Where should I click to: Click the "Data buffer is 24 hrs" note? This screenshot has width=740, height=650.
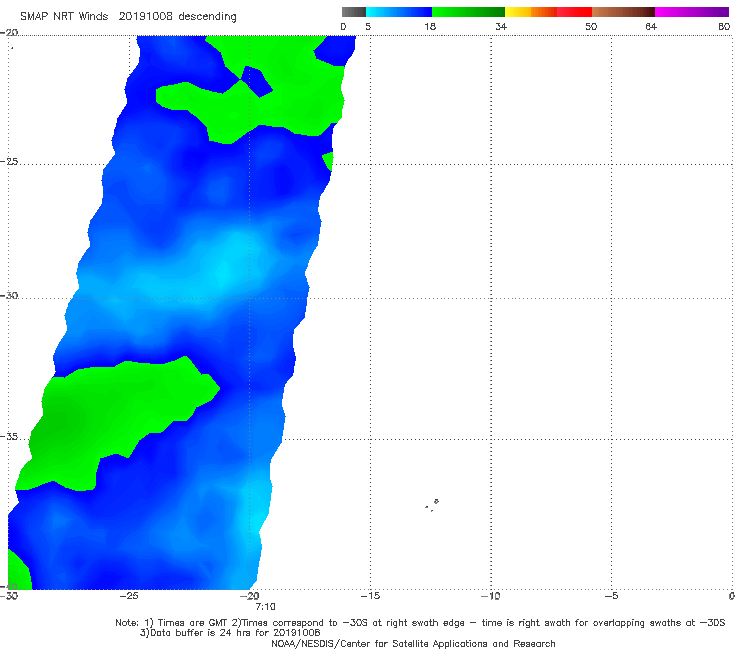230,633
